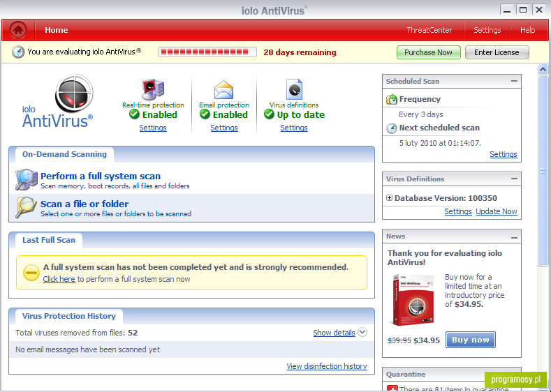Click the 'Click here' full scan link
Screen dimensions: 551x392
[x=59, y=279]
